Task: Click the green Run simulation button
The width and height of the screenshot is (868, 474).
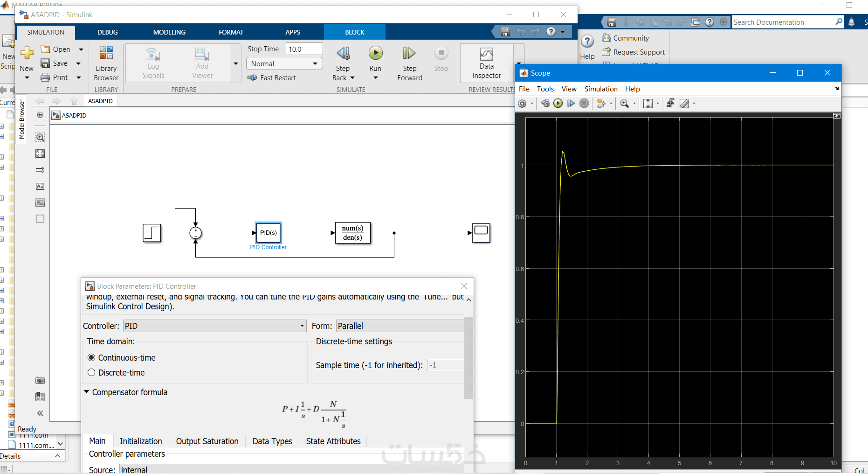Action: pos(375,53)
